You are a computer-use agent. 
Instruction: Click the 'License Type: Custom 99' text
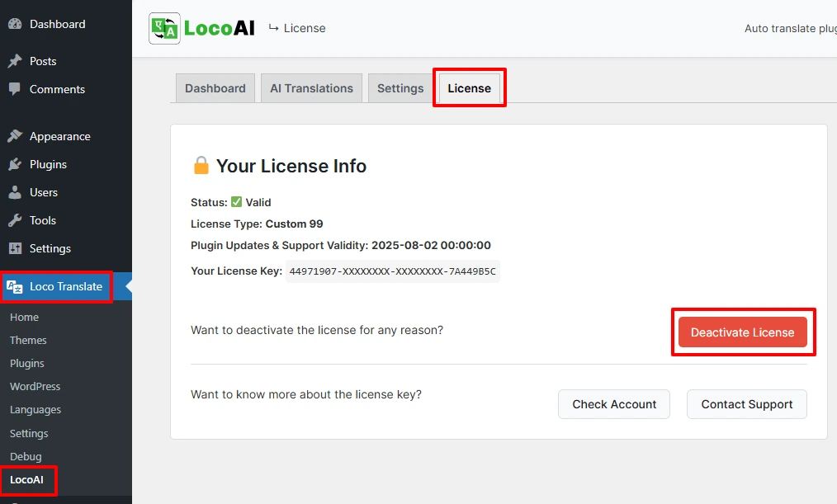(257, 224)
